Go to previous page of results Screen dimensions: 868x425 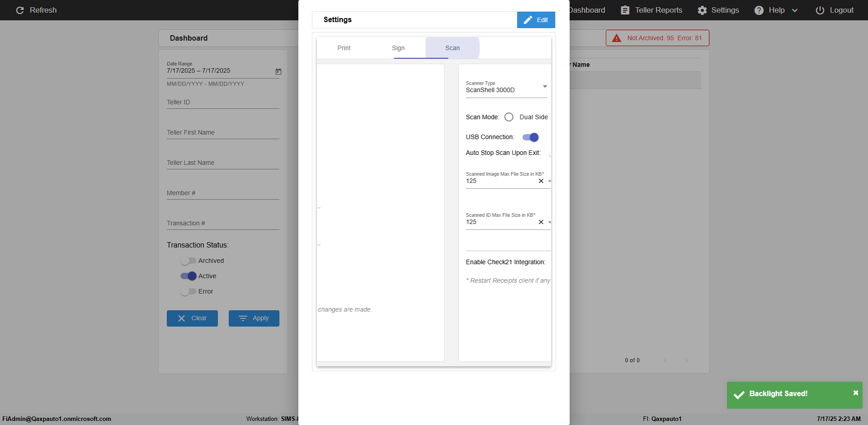pos(665,360)
